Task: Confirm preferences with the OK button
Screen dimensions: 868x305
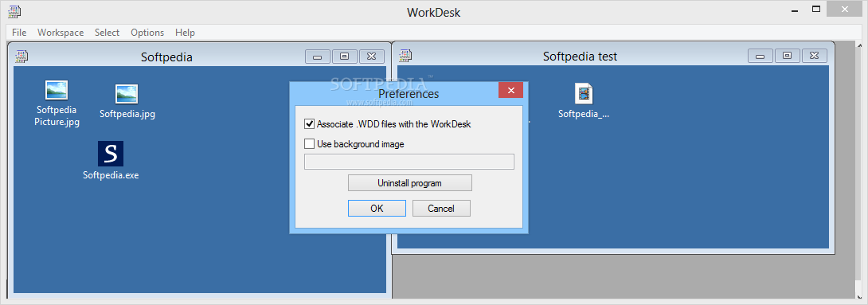Action: [377, 208]
